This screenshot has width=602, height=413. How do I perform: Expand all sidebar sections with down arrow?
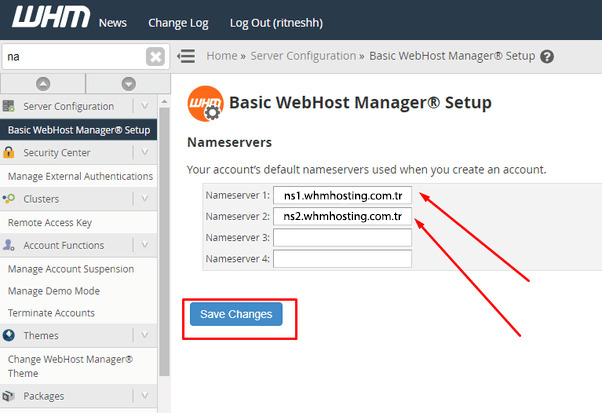click(x=129, y=84)
